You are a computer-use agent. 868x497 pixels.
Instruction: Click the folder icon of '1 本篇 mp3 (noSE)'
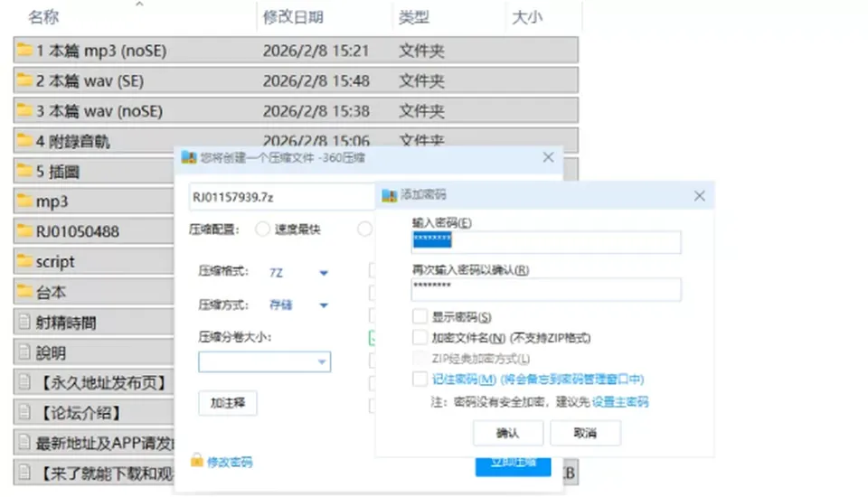(24, 51)
